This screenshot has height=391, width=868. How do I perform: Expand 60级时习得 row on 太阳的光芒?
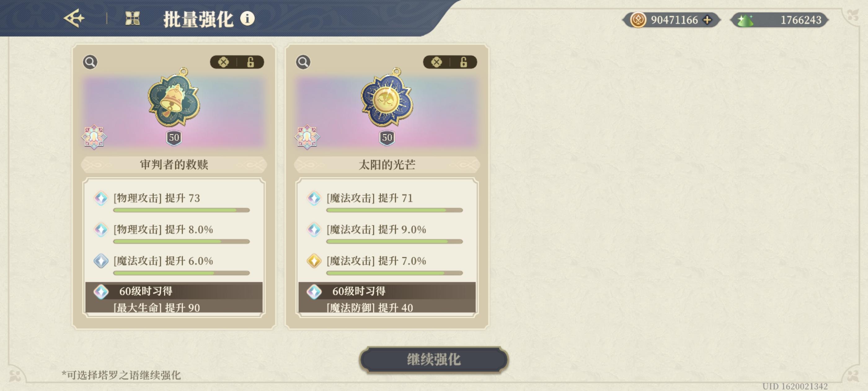click(387, 291)
